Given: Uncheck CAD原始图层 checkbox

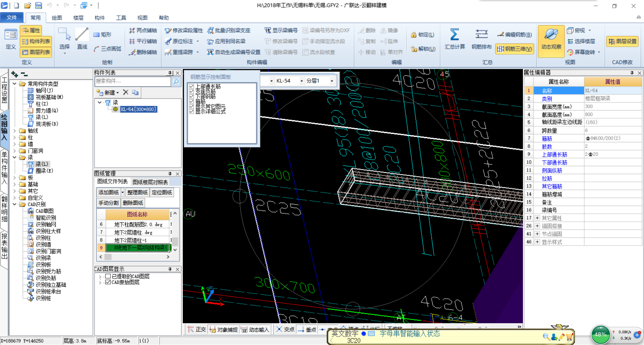Looking at the screenshot, I should point(108,282).
